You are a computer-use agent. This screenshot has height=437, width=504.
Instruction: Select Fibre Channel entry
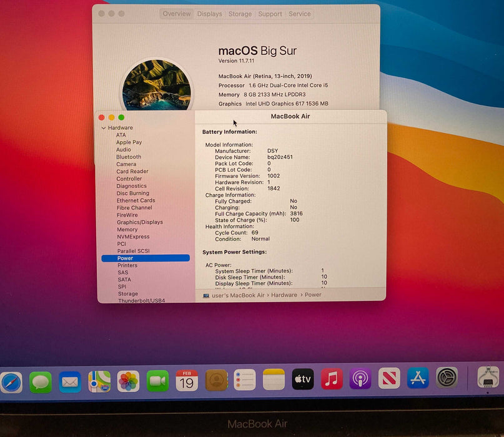134,208
